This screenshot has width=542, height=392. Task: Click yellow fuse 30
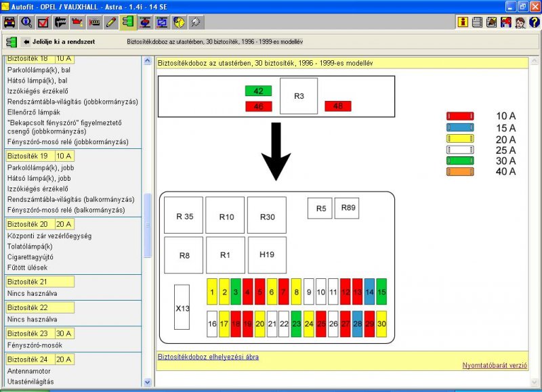(x=381, y=324)
